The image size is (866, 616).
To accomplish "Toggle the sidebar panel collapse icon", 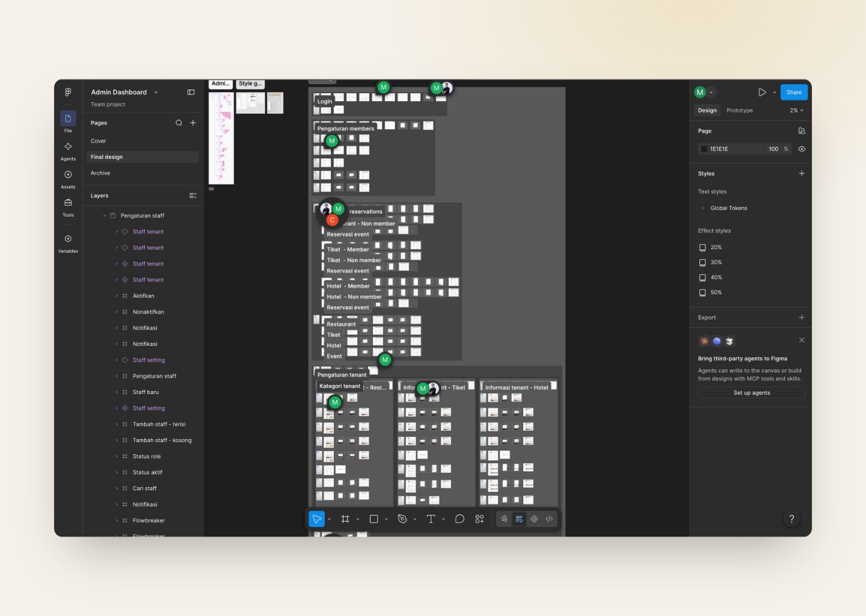I will pyautogui.click(x=191, y=92).
